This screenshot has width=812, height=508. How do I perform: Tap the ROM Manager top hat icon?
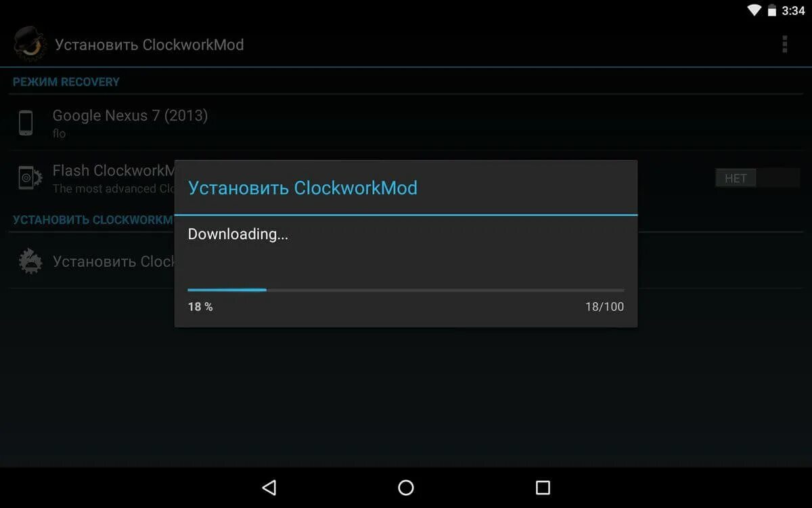coord(29,44)
